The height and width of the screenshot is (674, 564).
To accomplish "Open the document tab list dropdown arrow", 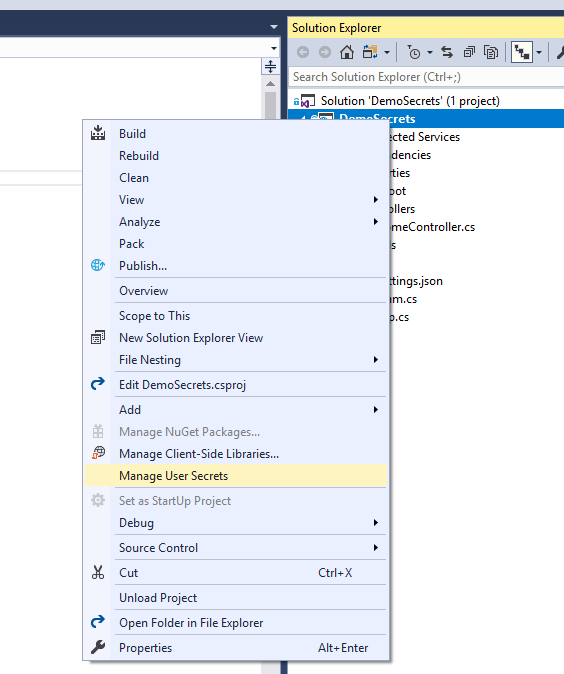I will click(x=274, y=27).
